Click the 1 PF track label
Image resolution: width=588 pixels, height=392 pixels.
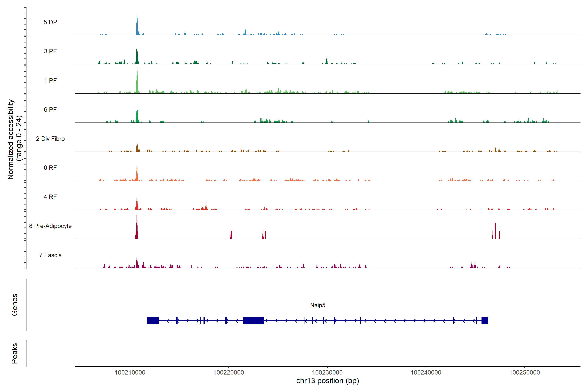point(50,81)
